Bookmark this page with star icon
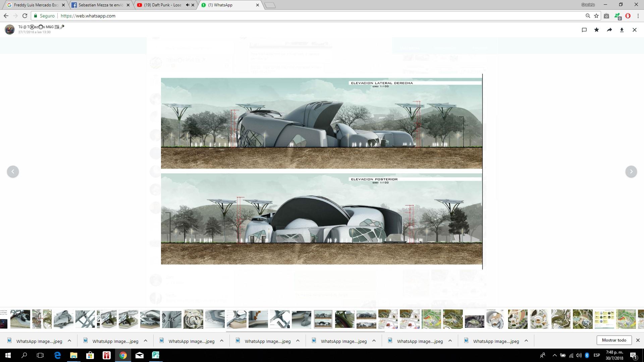The width and height of the screenshot is (644, 362). 596,16
